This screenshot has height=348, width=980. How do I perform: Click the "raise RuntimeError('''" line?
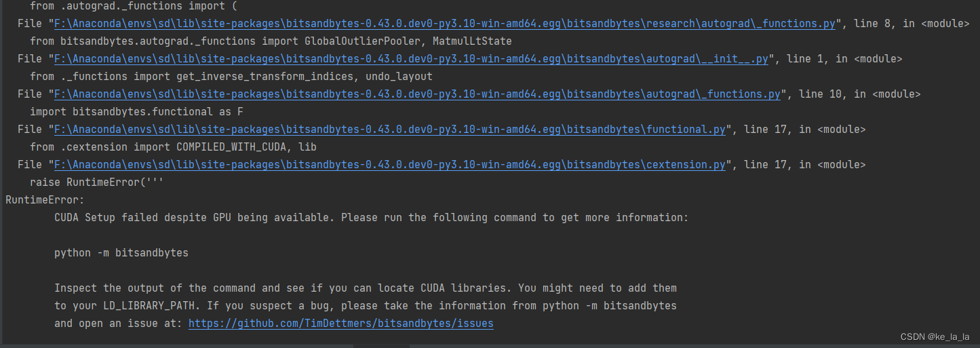point(97,182)
